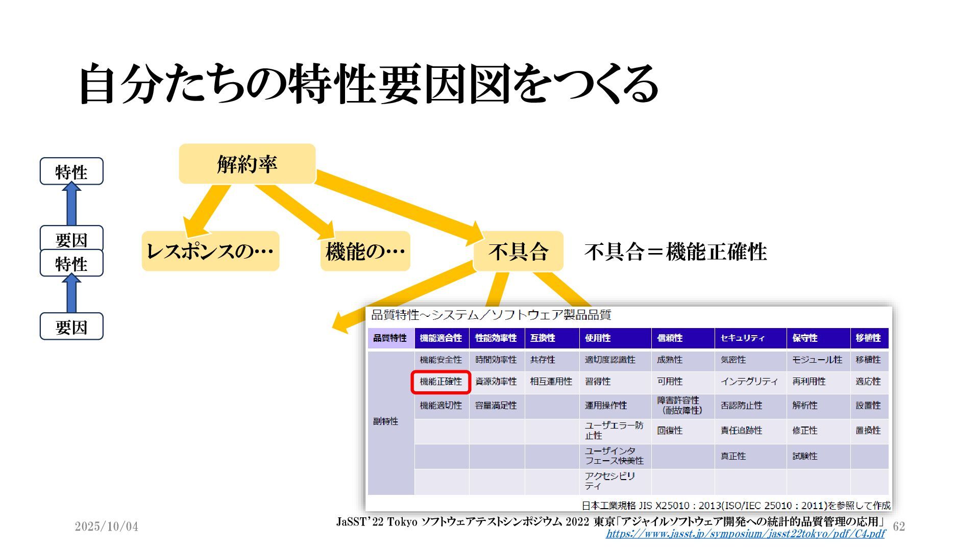Click the 時間効率性 table cell
The height and width of the screenshot is (551, 980).
click(496, 360)
